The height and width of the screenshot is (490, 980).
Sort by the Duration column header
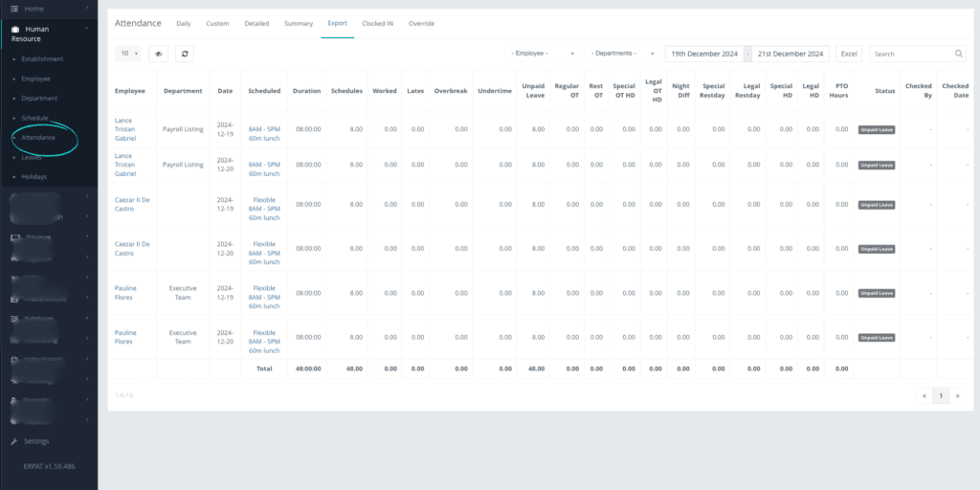click(x=307, y=91)
